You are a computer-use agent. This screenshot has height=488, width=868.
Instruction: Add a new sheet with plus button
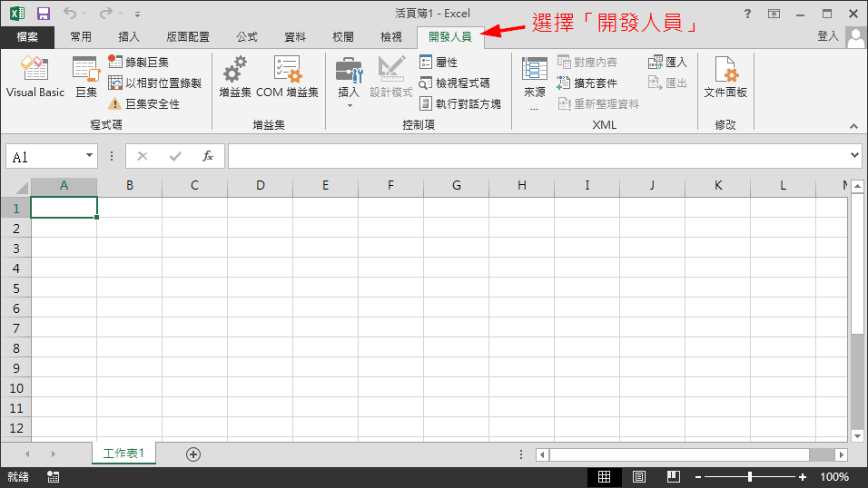pos(193,454)
